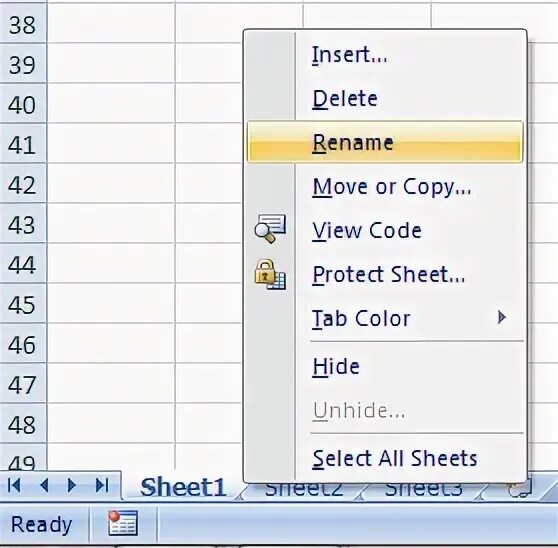558x548 pixels.
Task: Expand the Tab Color submenu arrow
Action: pyautogui.click(x=501, y=317)
